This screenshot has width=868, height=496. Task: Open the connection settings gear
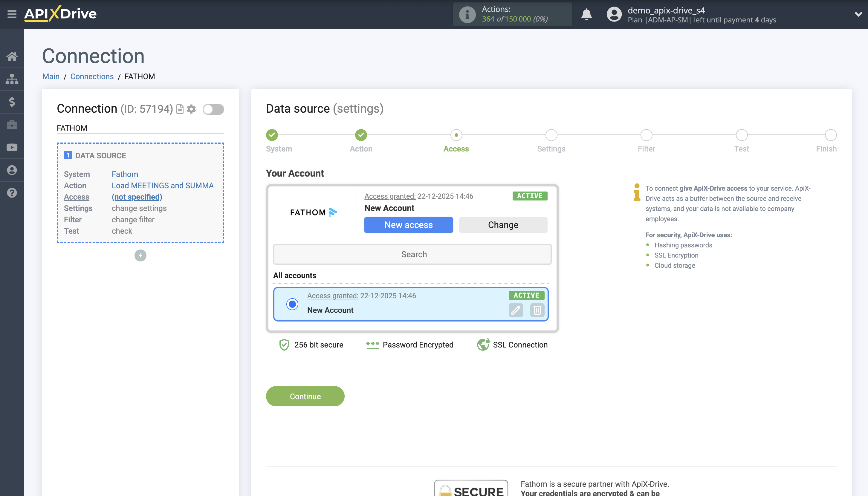[191, 109]
